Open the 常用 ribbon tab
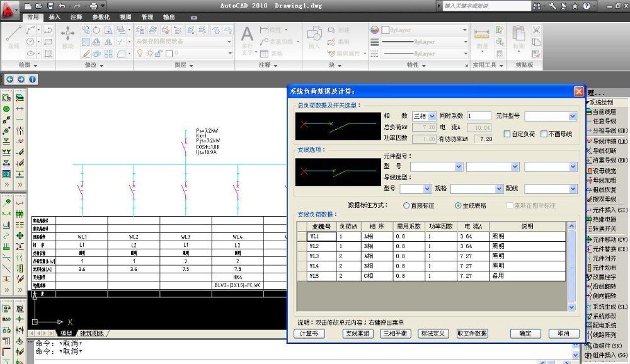This screenshot has width=630, height=364. click(33, 17)
